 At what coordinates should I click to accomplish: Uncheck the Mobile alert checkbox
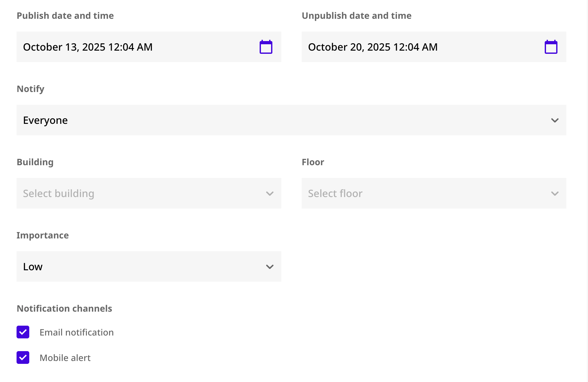23,357
